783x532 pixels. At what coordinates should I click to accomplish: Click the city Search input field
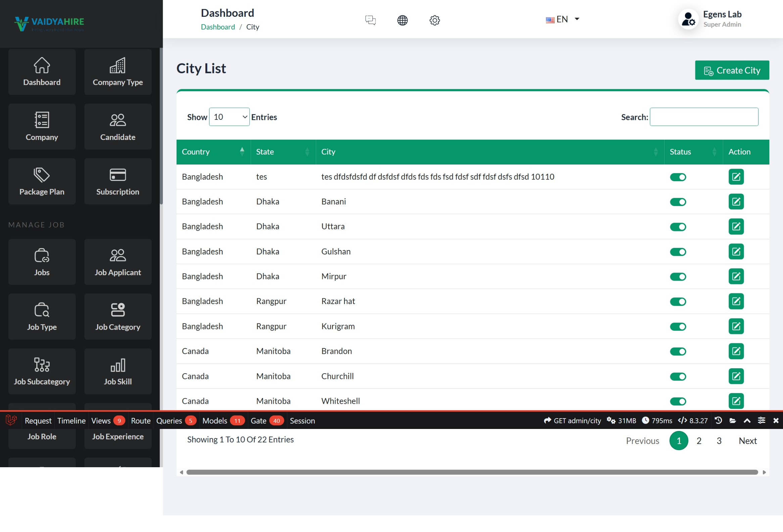[704, 117]
